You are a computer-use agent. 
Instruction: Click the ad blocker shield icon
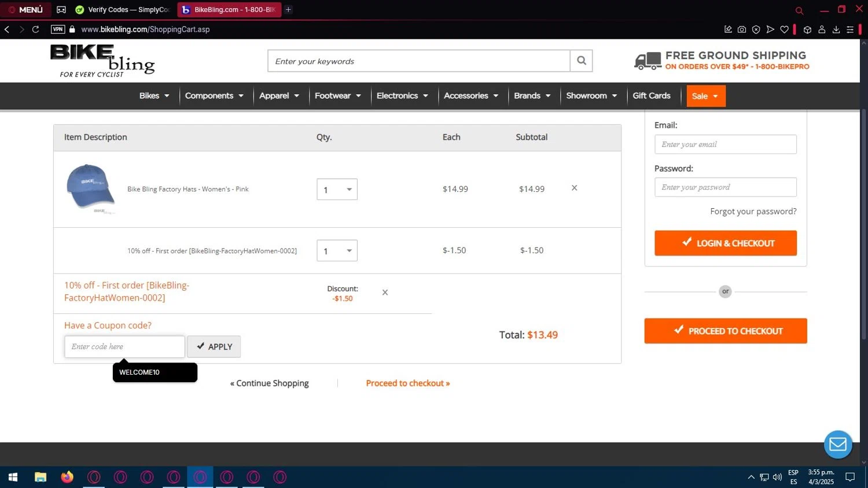coord(756,29)
